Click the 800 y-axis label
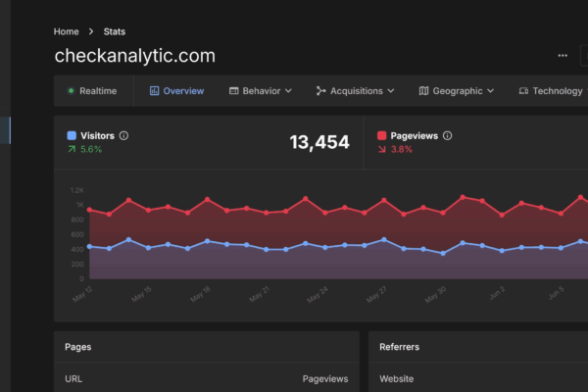The height and width of the screenshot is (392, 588). coord(77,220)
